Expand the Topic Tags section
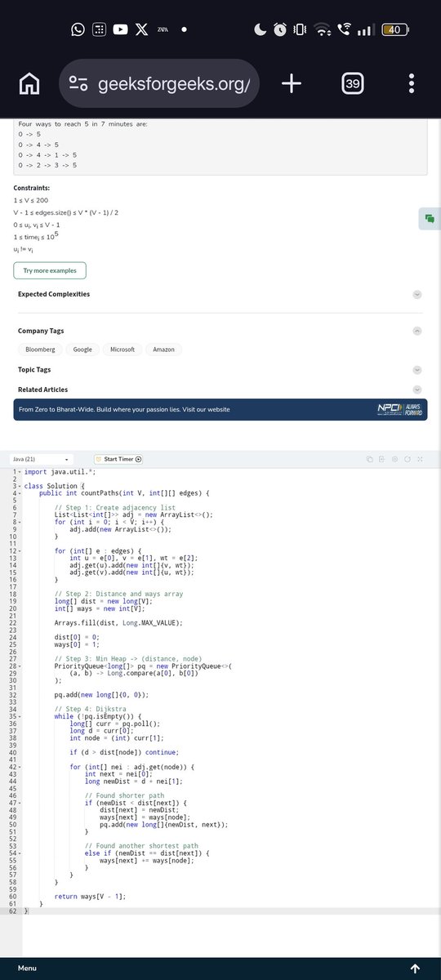The width and height of the screenshot is (441, 980). (x=417, y=370)
